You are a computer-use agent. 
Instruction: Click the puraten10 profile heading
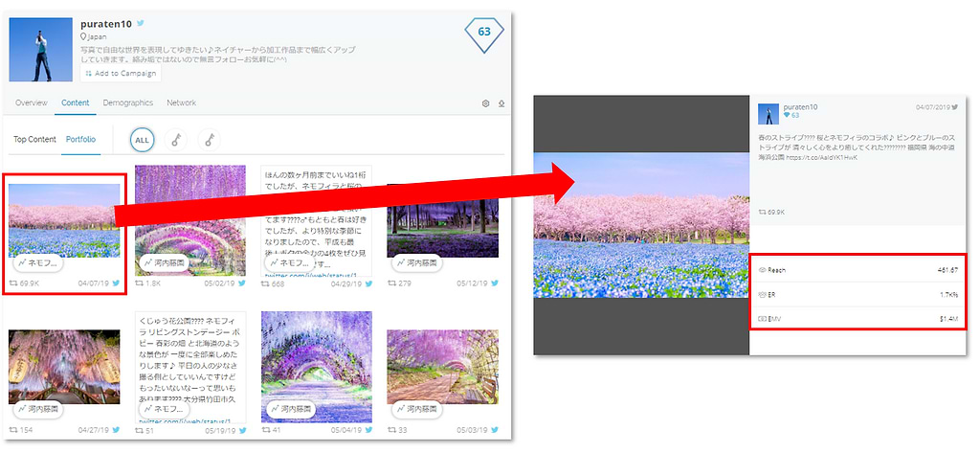pyautogui.click(x=106, y=23)
